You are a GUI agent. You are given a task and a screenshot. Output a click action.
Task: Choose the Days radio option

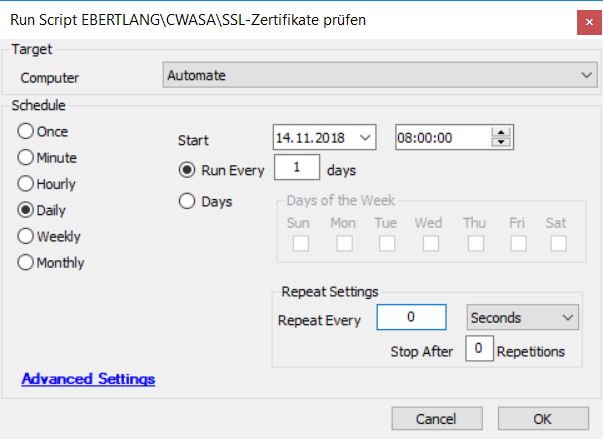[x=186, y=202]
